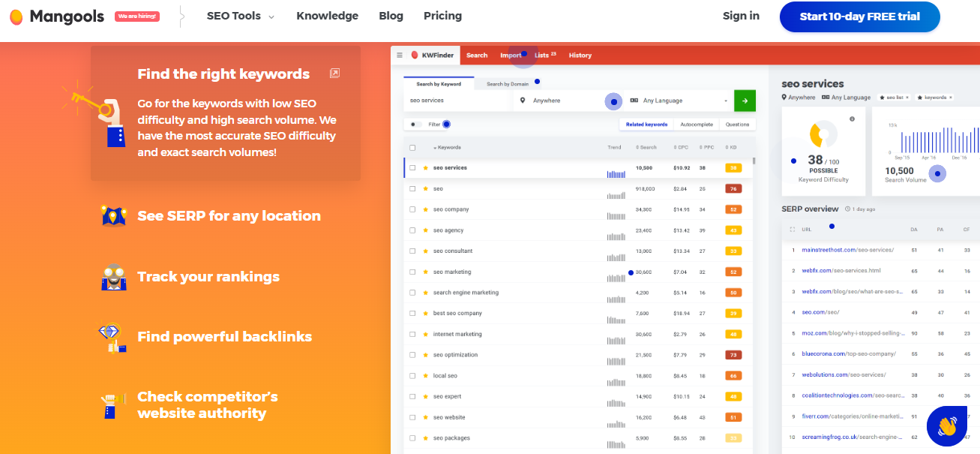
Task: Open the mainstreethost.com SERP result link
Action: click(x=847, y=250)
